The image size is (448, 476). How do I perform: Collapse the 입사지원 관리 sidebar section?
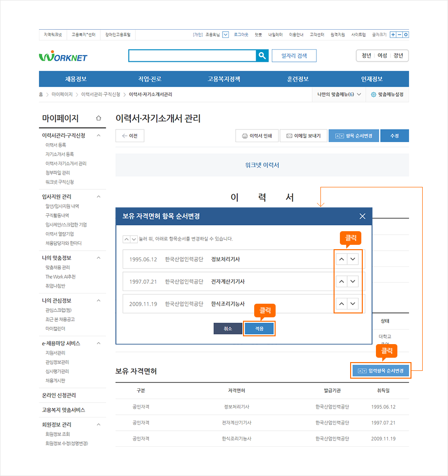pos(98,197)
